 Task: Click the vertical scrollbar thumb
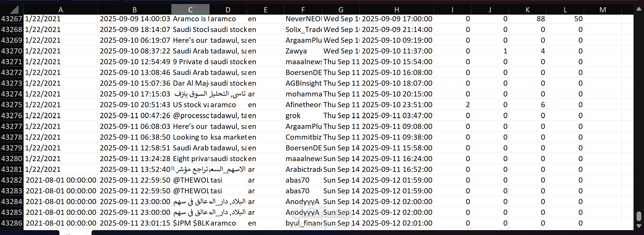pos(639,216)
